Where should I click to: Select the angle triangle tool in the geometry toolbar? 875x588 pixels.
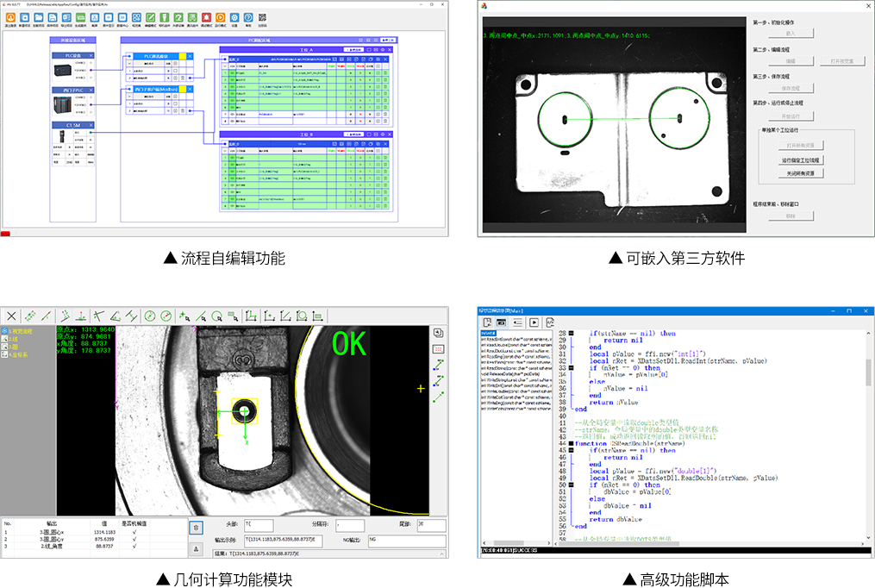click(116, 316)
